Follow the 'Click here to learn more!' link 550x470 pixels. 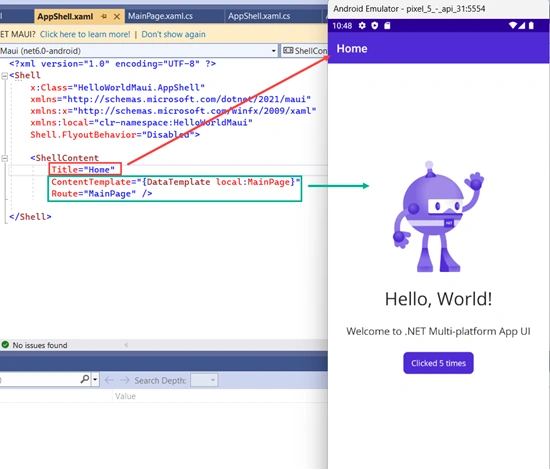(85, 34)
